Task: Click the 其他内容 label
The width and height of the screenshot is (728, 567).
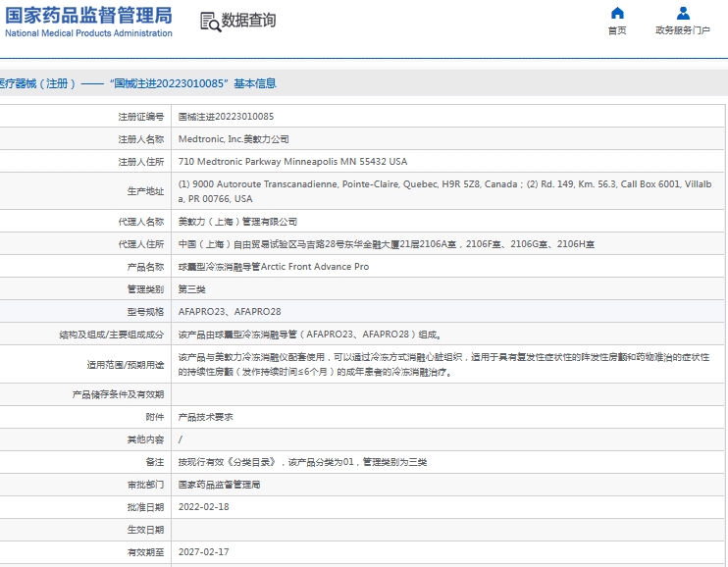Action: coord(146,439)
